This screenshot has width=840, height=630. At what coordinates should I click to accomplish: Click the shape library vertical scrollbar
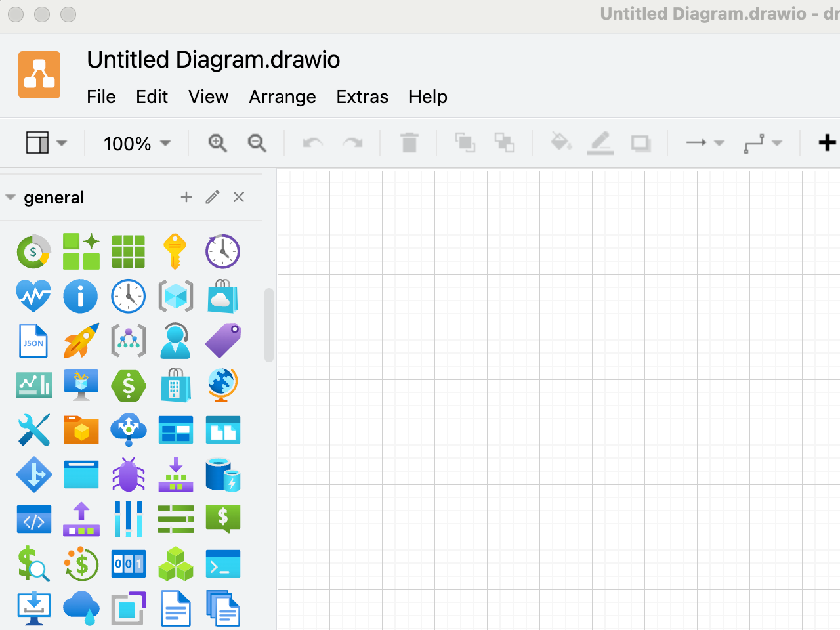[268, 325]
